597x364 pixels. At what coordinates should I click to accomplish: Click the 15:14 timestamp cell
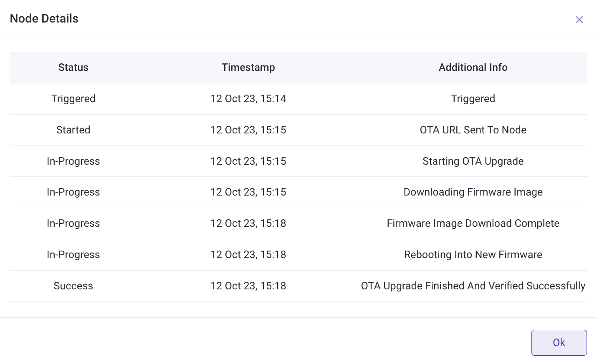[248, 99]
